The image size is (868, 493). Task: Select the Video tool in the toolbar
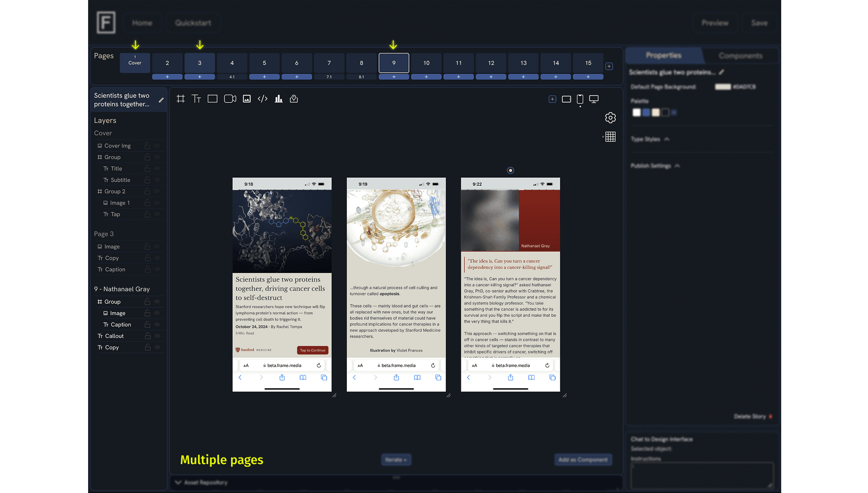(230, 99)
